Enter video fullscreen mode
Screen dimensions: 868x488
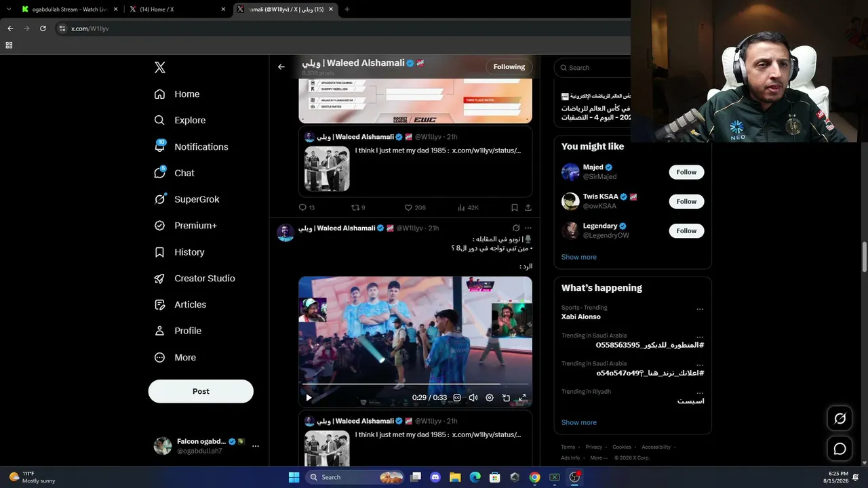click(522, 398)
